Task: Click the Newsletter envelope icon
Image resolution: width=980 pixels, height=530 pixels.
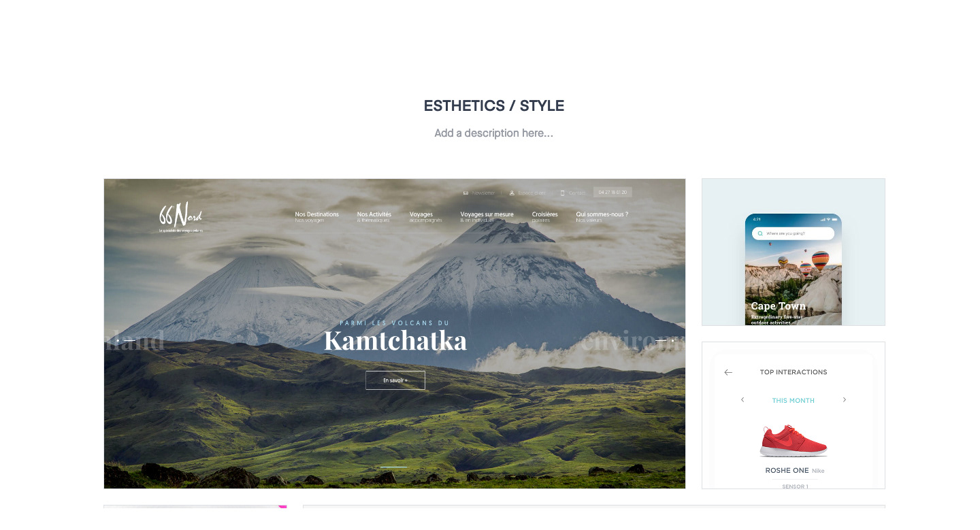Action: tap(465, 193)
